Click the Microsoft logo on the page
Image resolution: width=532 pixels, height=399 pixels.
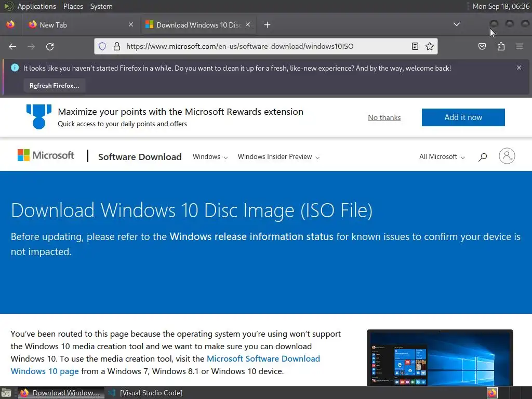point(46,155)
